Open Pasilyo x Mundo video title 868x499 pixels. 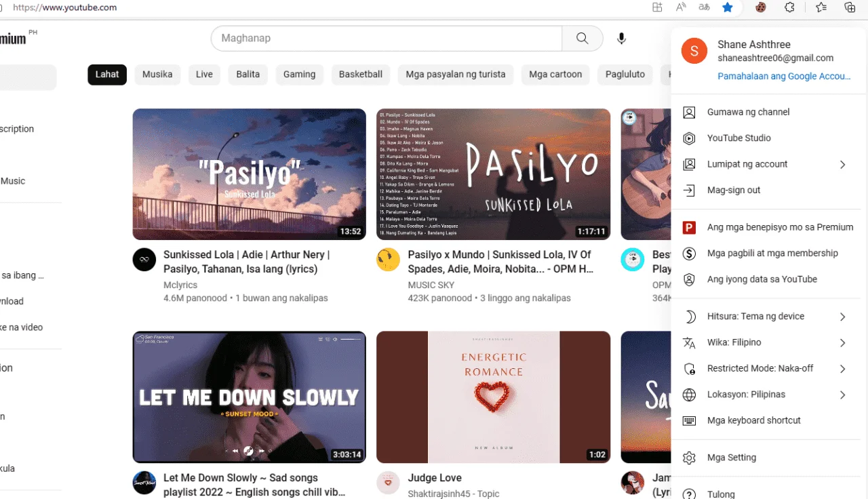click(500, 262)
